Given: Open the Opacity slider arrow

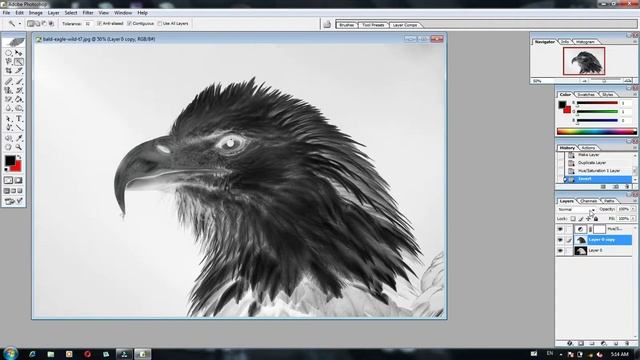Looking at the screenshot, I should tap(633, 209).
